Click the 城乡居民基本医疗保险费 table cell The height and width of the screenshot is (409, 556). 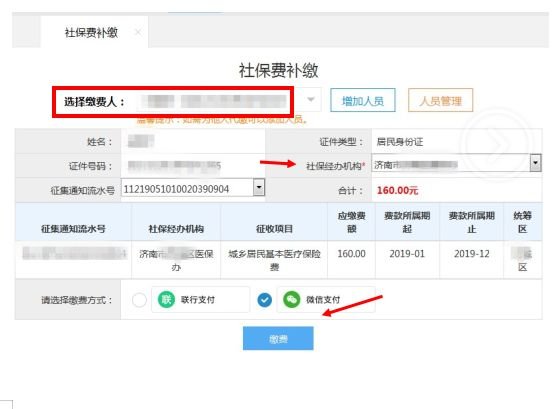[x=274, y=260]
